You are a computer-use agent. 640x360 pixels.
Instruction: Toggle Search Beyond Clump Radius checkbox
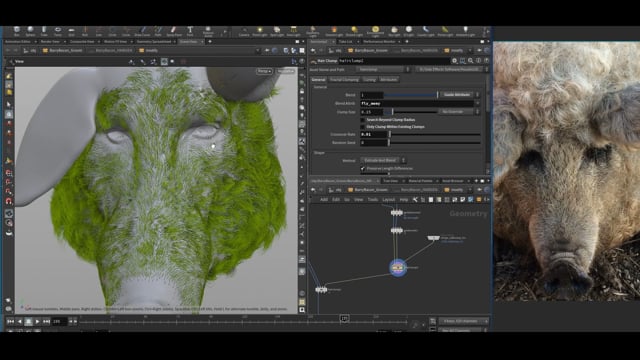click(362, 120)
